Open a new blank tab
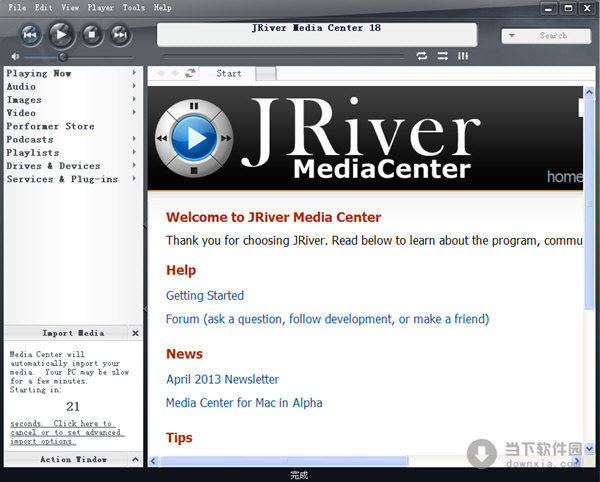 coord(266,73)
